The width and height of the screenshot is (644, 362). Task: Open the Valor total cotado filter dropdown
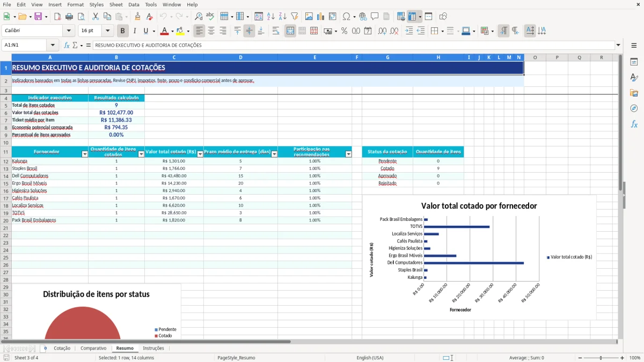pyautogui.click(x=200, y=154)
